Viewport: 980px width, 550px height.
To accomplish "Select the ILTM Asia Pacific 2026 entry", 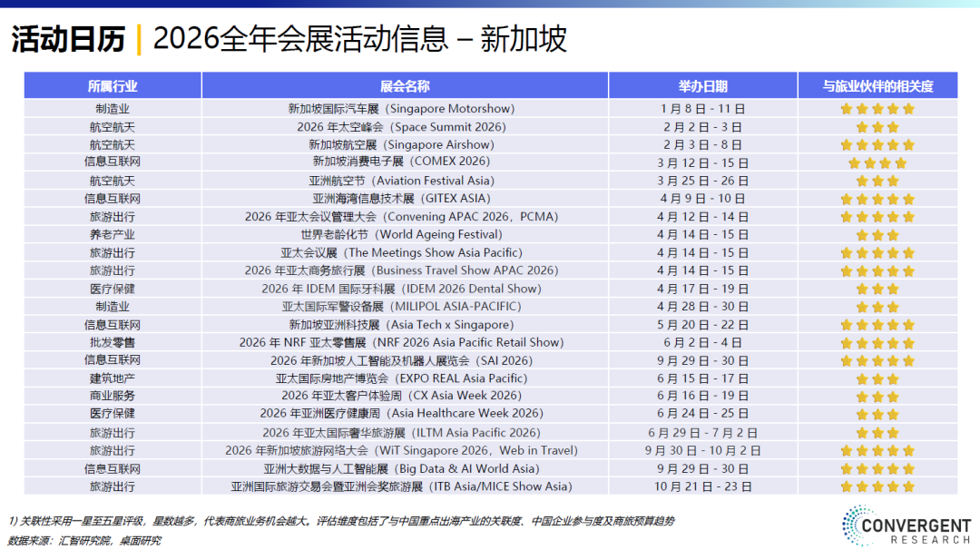I will 401,433.
